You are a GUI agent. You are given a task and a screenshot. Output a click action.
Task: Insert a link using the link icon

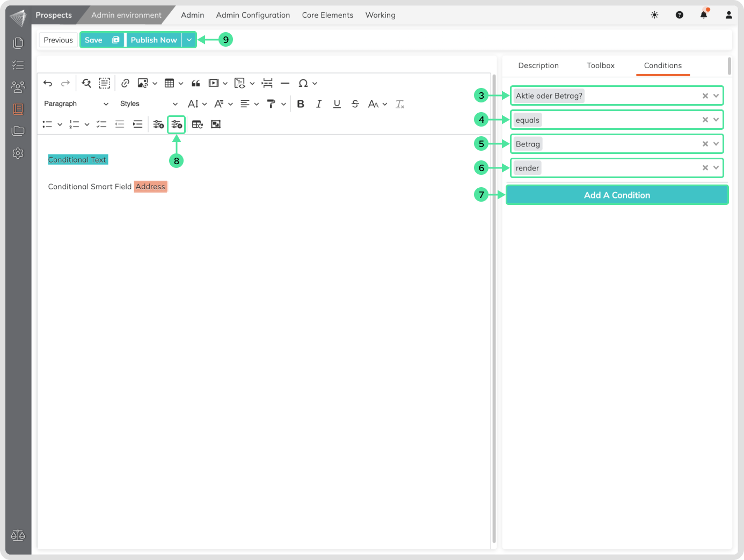[x=125, y=83]
